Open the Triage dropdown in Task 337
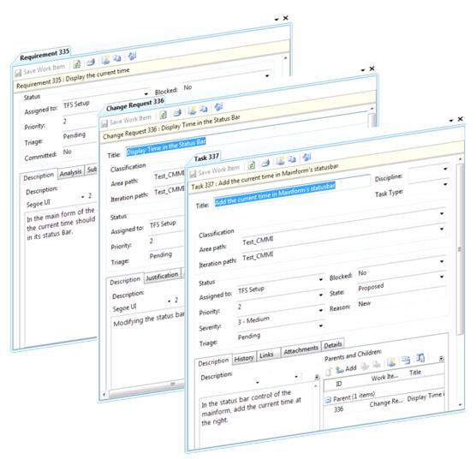The image size is (476, 459). (x=321, y=325)
